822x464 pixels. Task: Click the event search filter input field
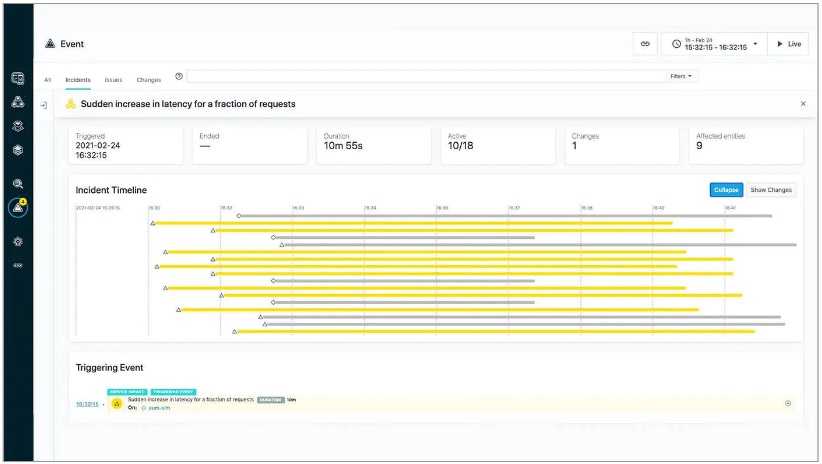tap(426, 77)
